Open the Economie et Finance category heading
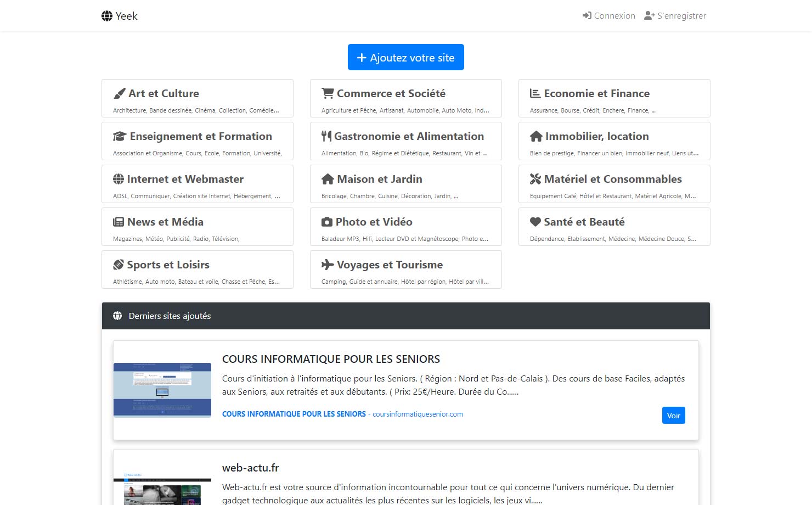Image resolution: width=812 pixels, height=505 pixels. (597, 94)
